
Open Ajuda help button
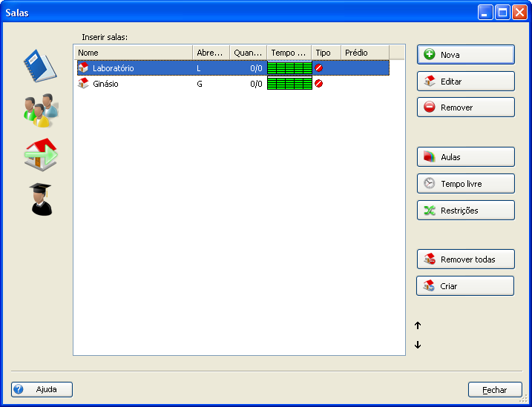(42, 389)
